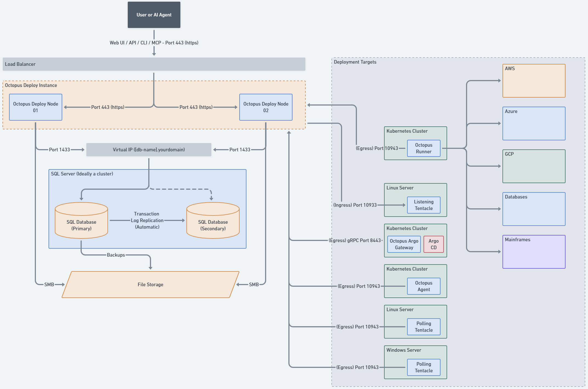Viewport: 588px width, 389px height.
Task: Select the Listening Tentacle node
Action: [424, 205]
